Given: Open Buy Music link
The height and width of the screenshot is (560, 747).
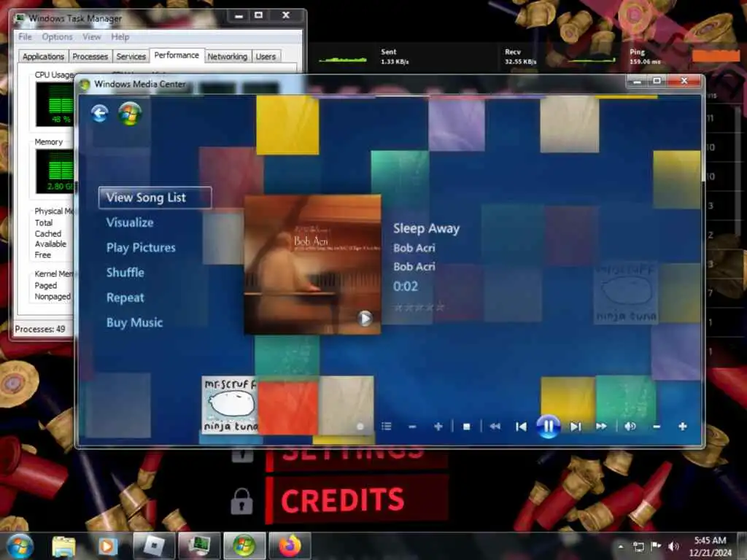Looking at the screenshot, I should pyautogui.click(x=134, y=322).
